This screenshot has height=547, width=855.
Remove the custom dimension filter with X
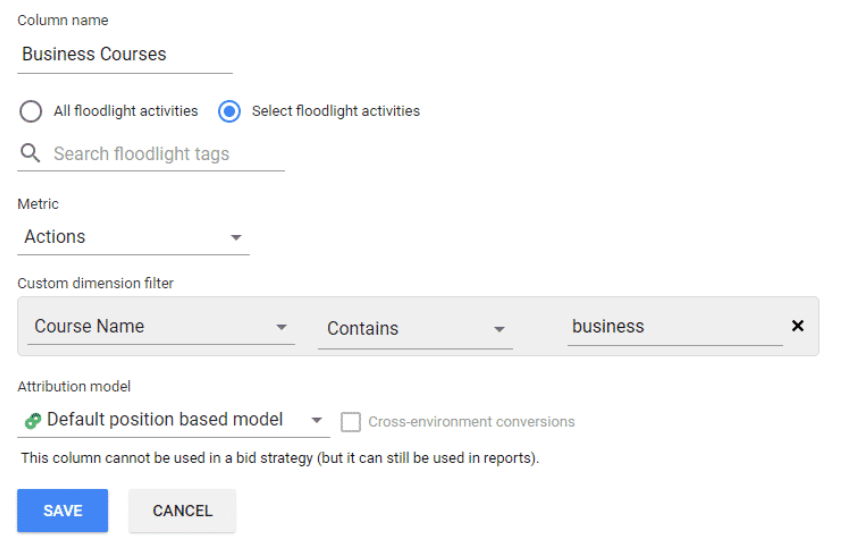pos(798,326)
